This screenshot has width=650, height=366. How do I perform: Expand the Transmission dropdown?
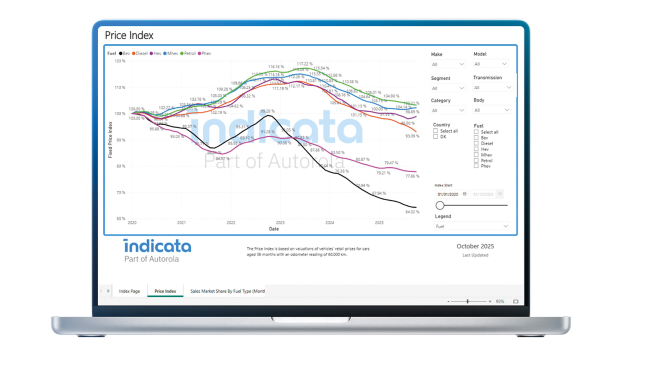point(493,87)
